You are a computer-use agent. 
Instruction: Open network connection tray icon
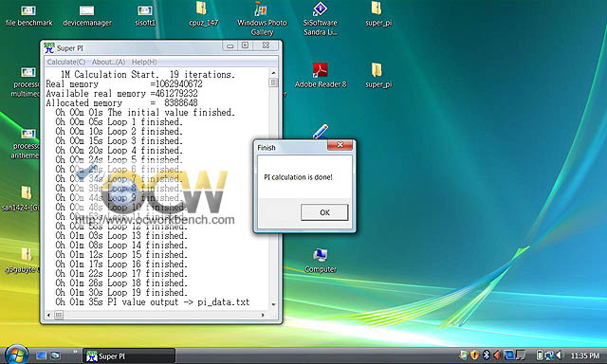click(x=549, y=355)
